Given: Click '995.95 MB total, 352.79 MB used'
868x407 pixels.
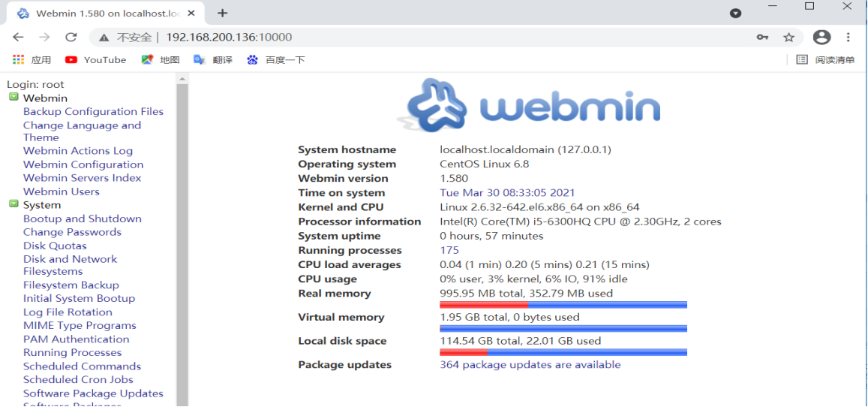Looking at the screenshot, I should [526, 294].
